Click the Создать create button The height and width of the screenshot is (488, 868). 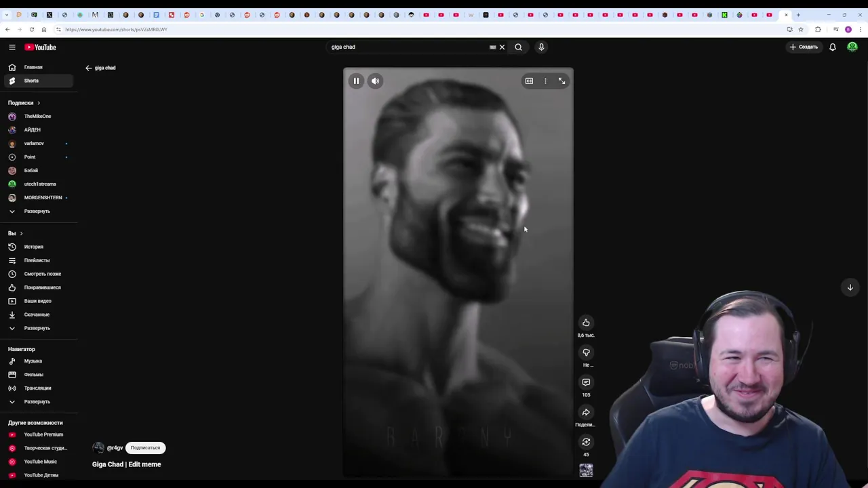click(804, 47)
